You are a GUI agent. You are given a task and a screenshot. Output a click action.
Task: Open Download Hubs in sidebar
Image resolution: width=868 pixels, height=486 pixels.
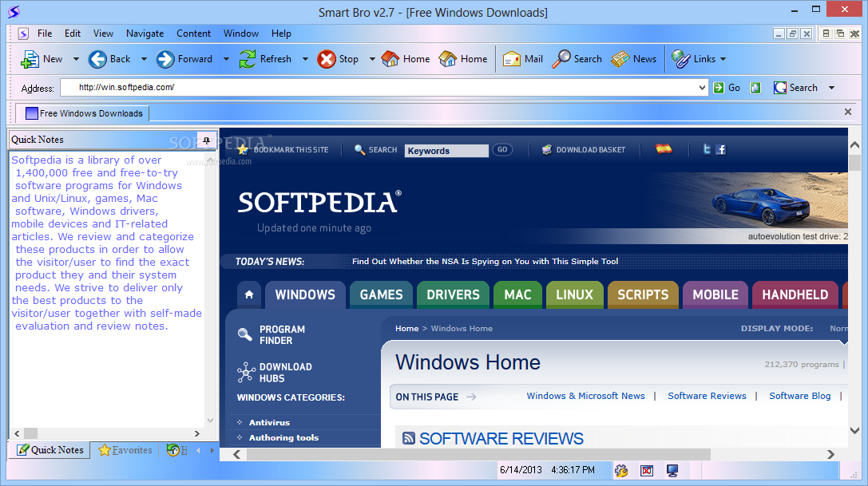[x=275, y=373]
